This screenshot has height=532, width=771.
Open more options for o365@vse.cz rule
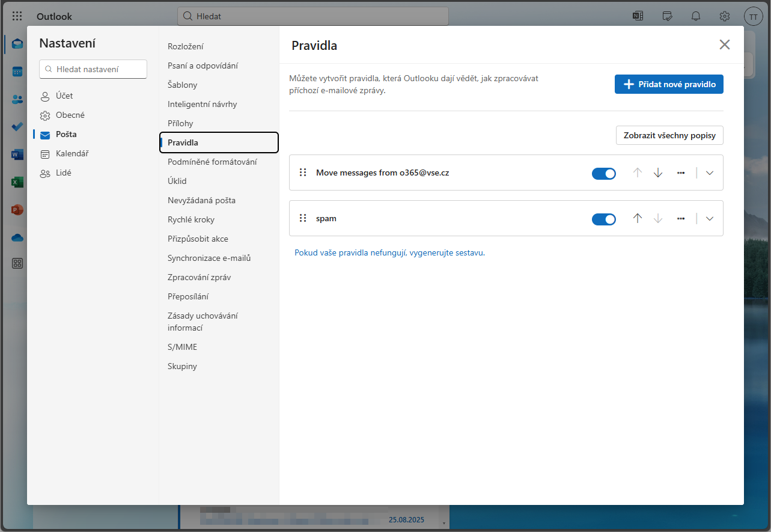click(x=681, y=173)
